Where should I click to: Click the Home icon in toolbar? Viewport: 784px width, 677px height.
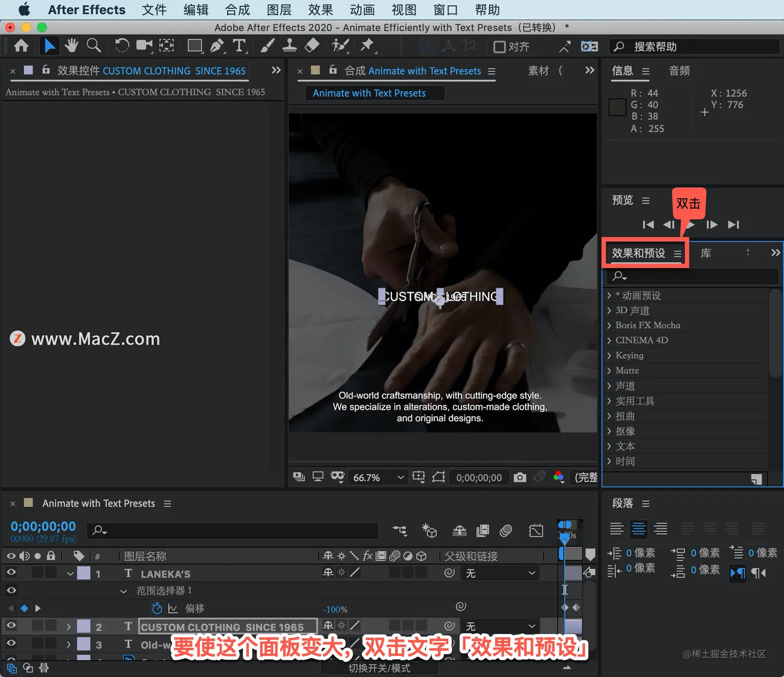click(21, 46)
